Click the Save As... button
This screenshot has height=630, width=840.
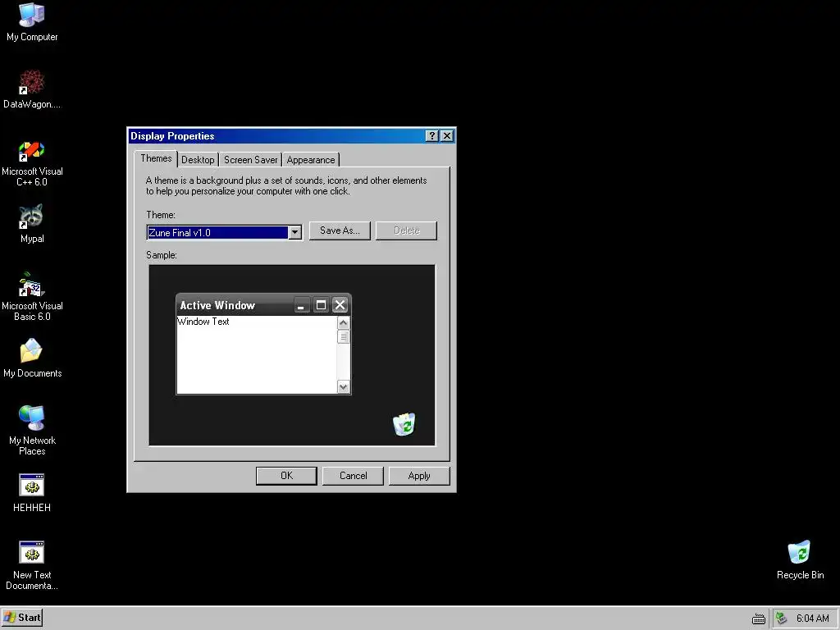340,231
